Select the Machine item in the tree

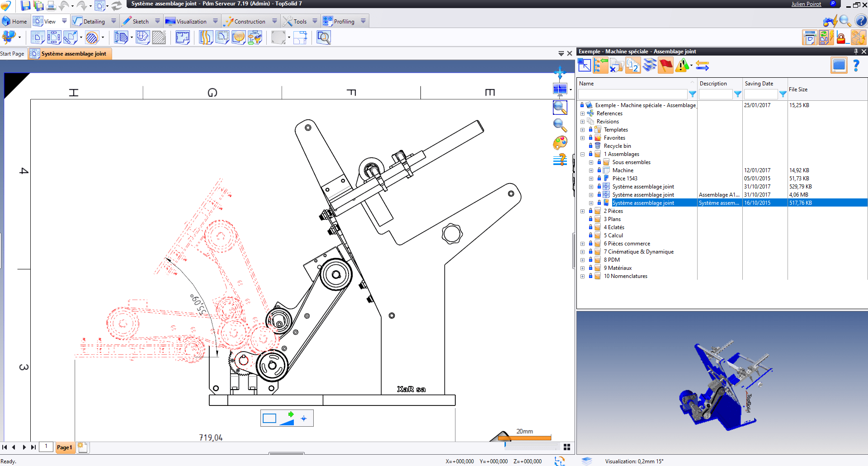point(623,170)
